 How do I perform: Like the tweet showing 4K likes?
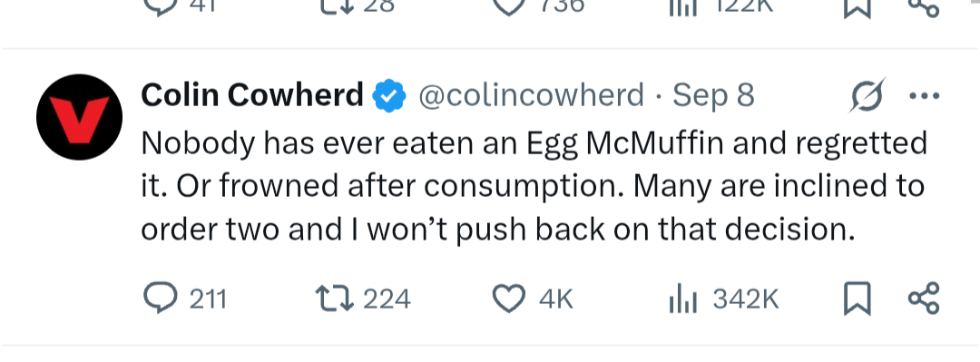tap(533, 298)
